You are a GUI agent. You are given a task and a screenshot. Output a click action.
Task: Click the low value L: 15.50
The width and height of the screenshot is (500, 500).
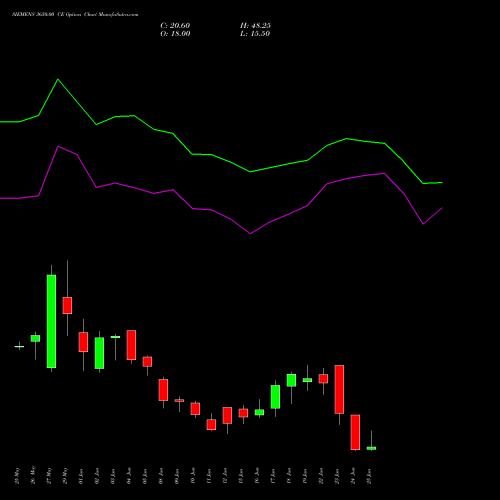coord(255,34)
